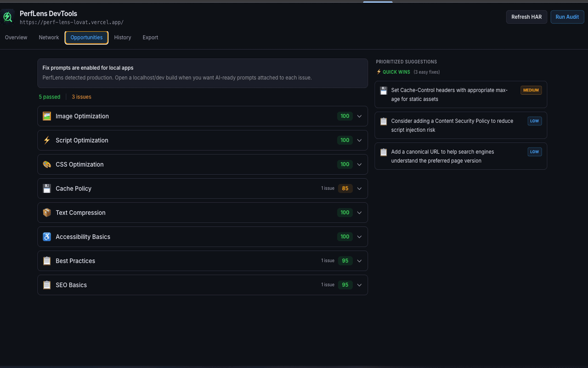588x368 pixels.
Task: Open the perf-lens-lovat.vercel.app URL
Action: click(x=72, y=22)
